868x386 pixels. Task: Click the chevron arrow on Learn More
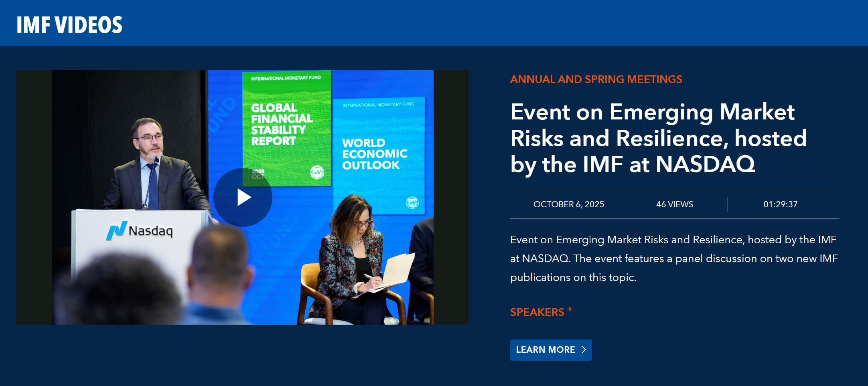(x=584, y=350)
